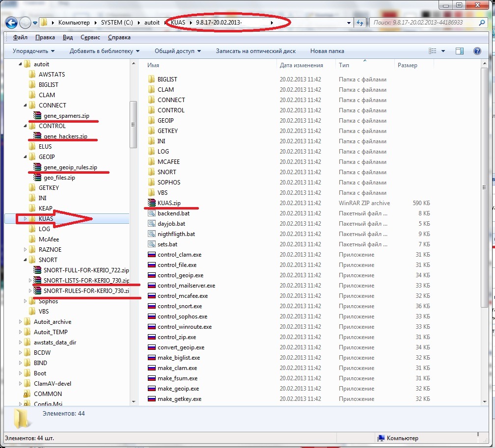
Task: Expand the KUAS folder in tree
Action: coord(26,219)
